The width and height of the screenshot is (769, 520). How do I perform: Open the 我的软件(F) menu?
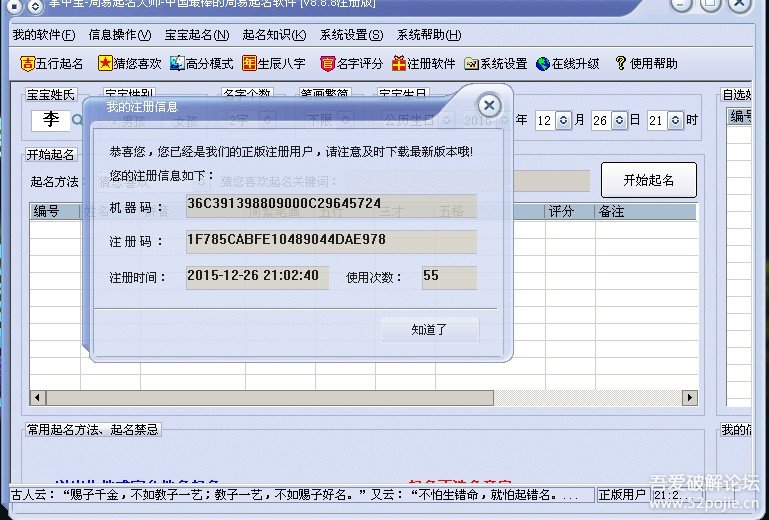point(44,35)
